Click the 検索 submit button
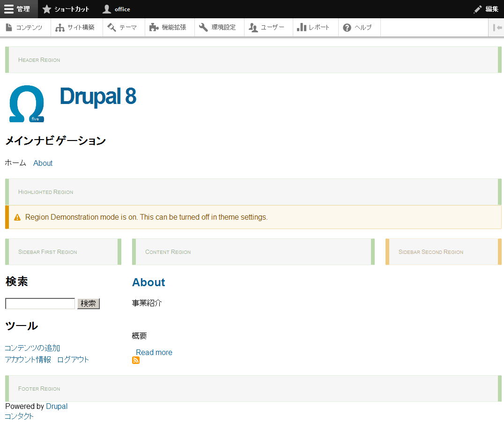The image size is (504, 422). coord(89,304)
